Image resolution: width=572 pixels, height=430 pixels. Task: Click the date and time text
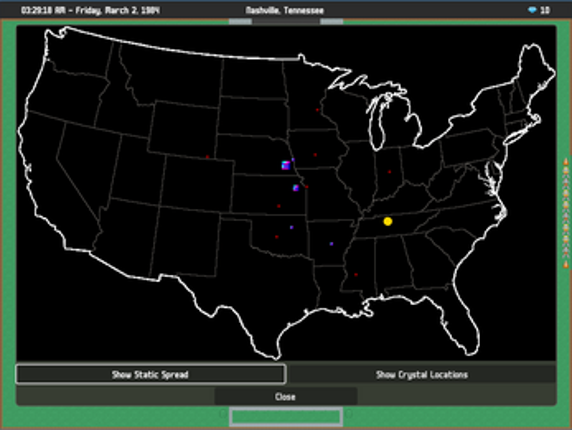(x=90, y=10)
